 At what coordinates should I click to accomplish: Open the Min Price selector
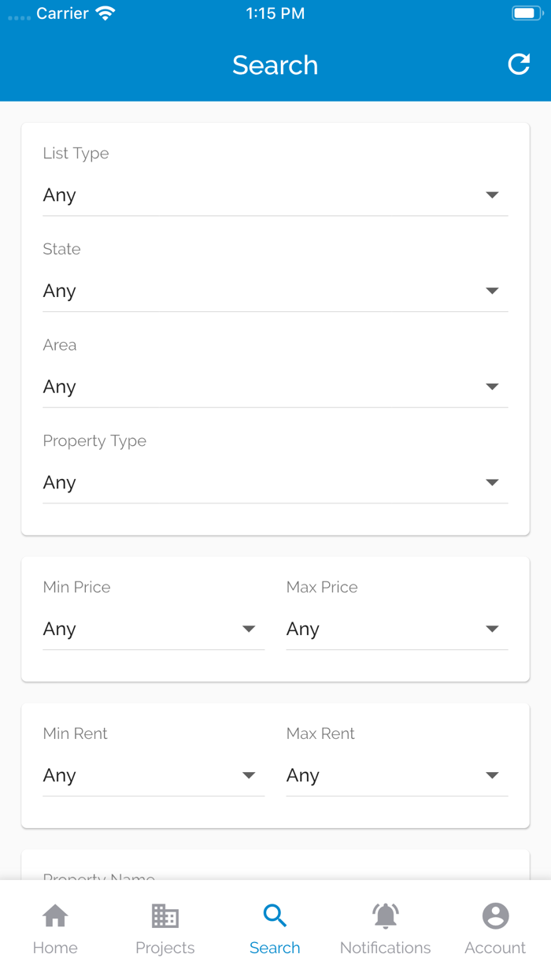point(153,629)
